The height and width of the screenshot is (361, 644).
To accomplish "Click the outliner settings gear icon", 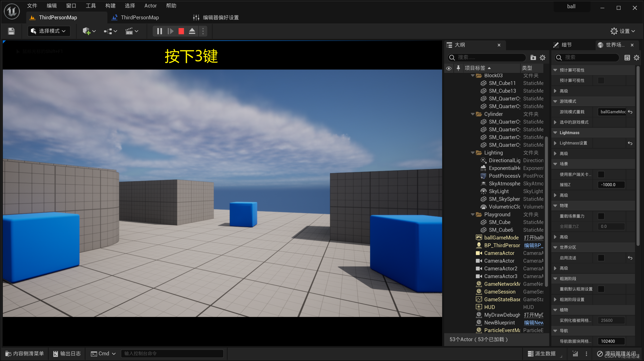I will coord(543,57).
